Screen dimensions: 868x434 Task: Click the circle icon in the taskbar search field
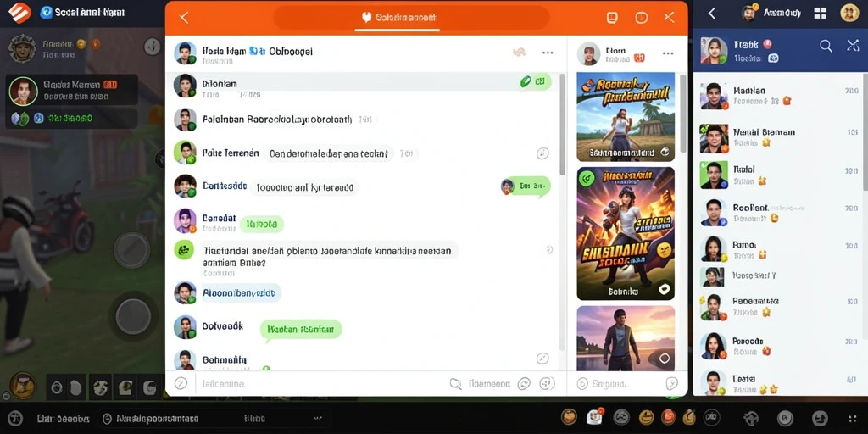click(108, 419)
